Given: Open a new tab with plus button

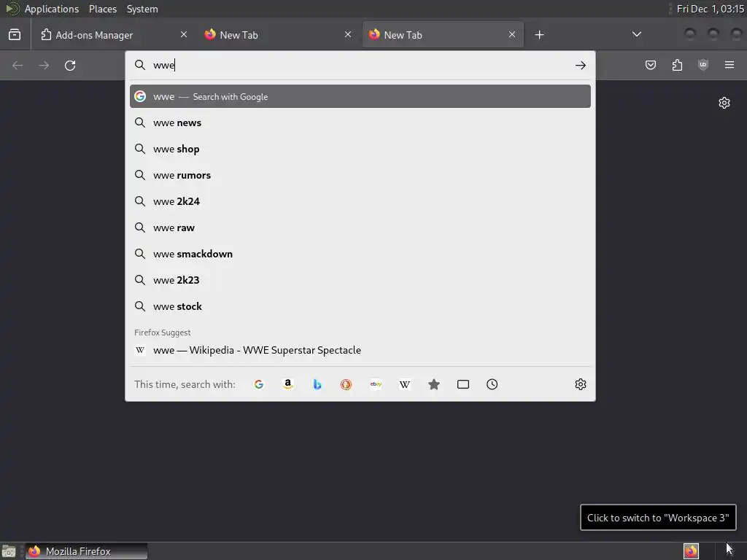Looking at the screenshot, I should point(539,35).
